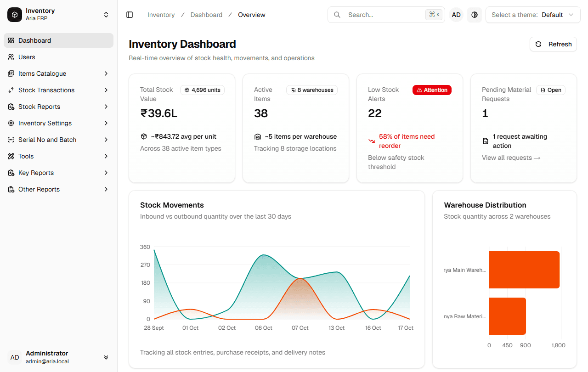This screenshot has height=372, width=588.
Task: Expand Items Catalogue chevron
Action: coord(106,73)
